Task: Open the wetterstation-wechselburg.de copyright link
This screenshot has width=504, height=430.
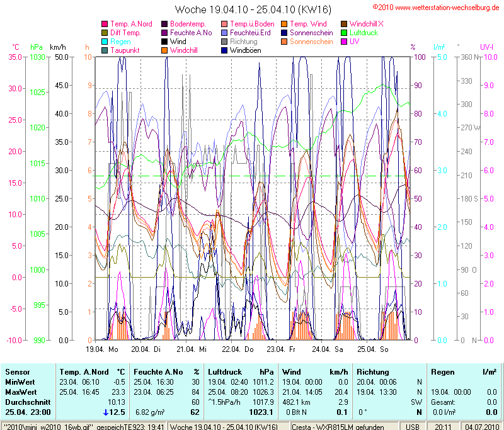Action: pos(436,8)
